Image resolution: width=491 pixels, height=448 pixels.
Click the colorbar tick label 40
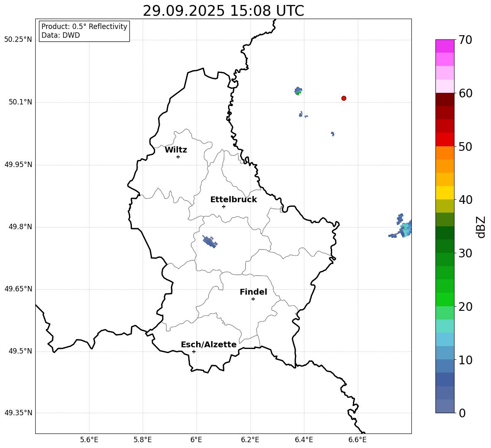[x=465, y=200]
